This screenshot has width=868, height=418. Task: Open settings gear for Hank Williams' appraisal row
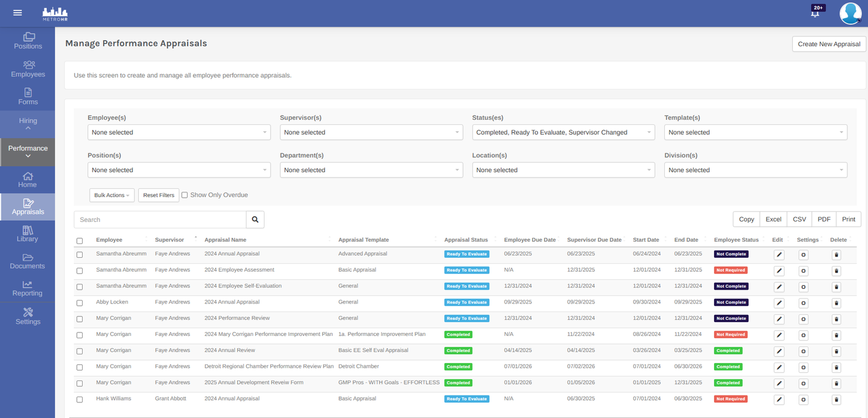click(x=803, y=399)
